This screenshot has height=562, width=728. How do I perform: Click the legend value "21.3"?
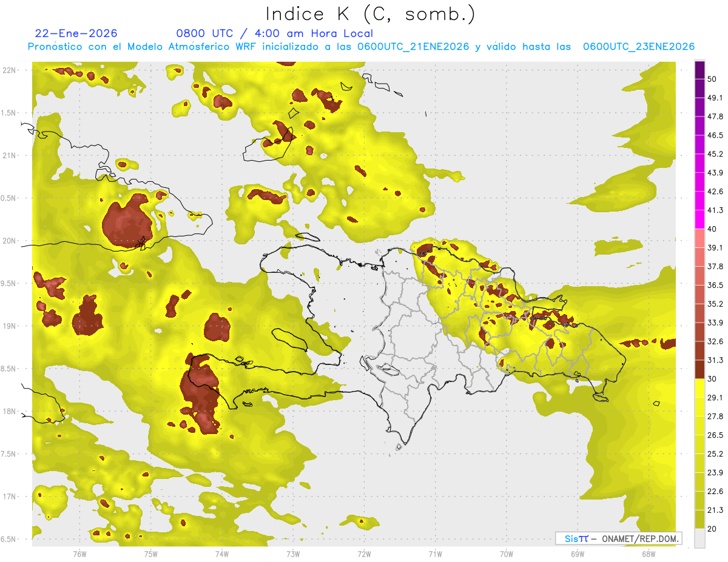click(715, 510)
